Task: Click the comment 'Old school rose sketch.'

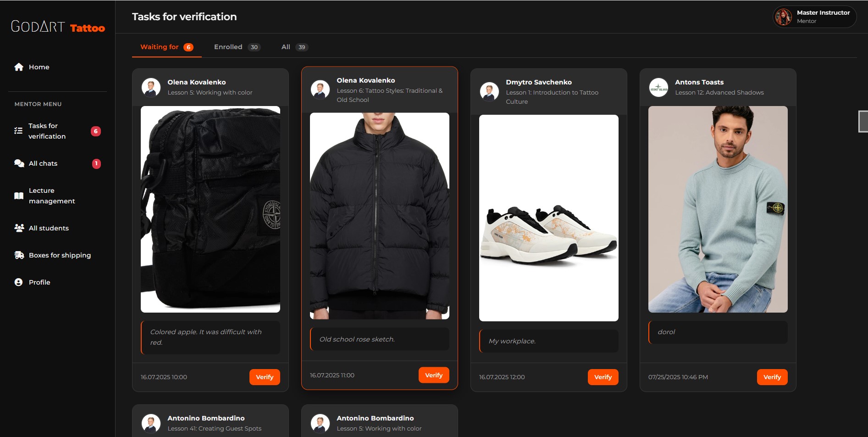Action: pos(380,339)
